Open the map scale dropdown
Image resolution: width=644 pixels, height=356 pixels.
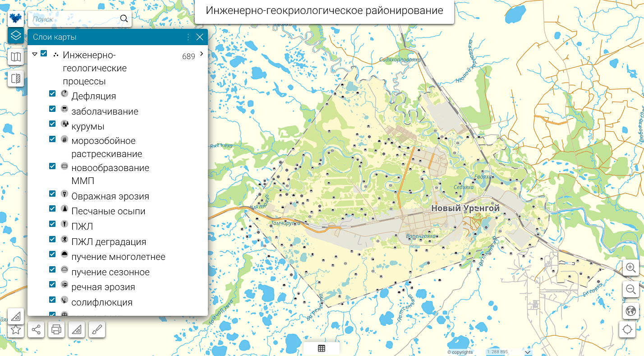pos(528,352)
